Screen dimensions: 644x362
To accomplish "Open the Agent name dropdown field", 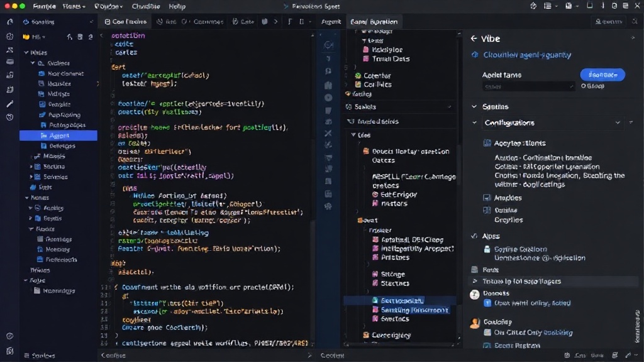I will pyautogui.click(x=528, y=87).
